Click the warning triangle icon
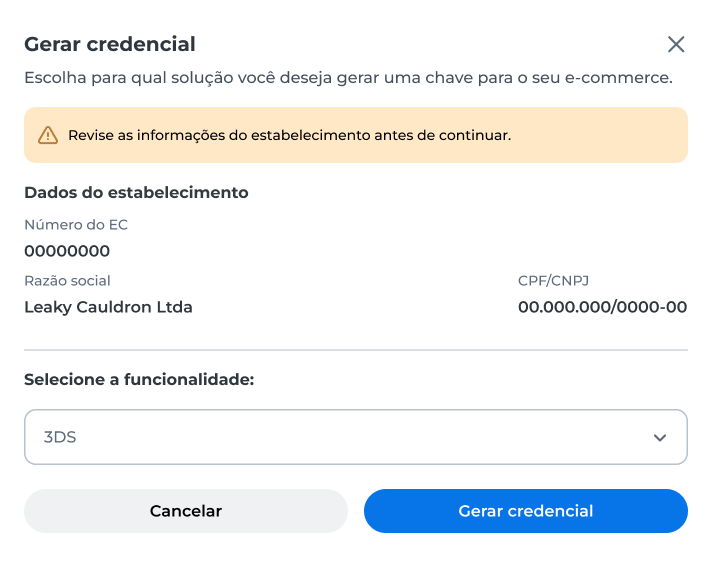 [48, 135]
